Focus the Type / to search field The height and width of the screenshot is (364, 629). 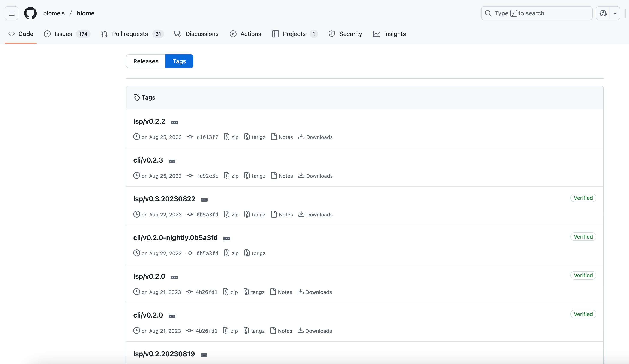537,13
